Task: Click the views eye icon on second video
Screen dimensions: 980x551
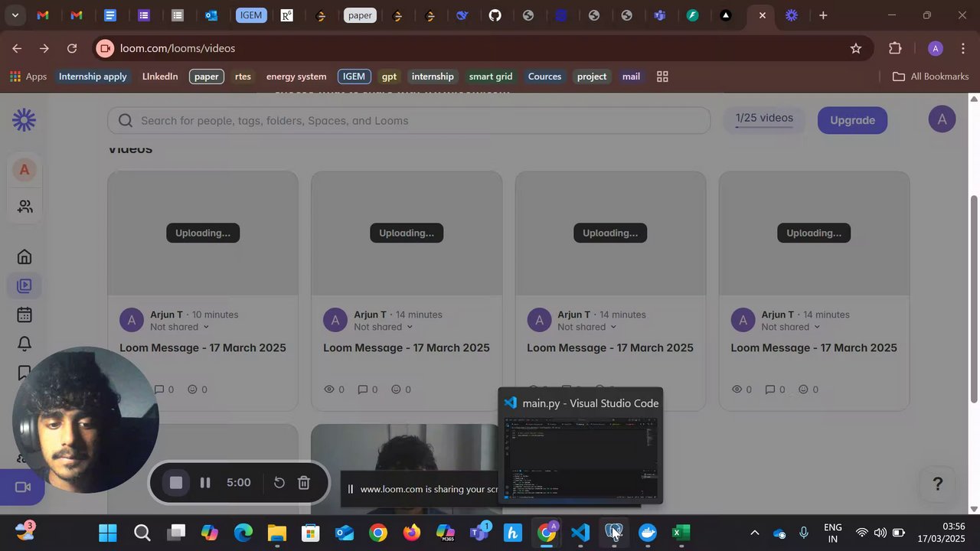Action: click(329, 390)
